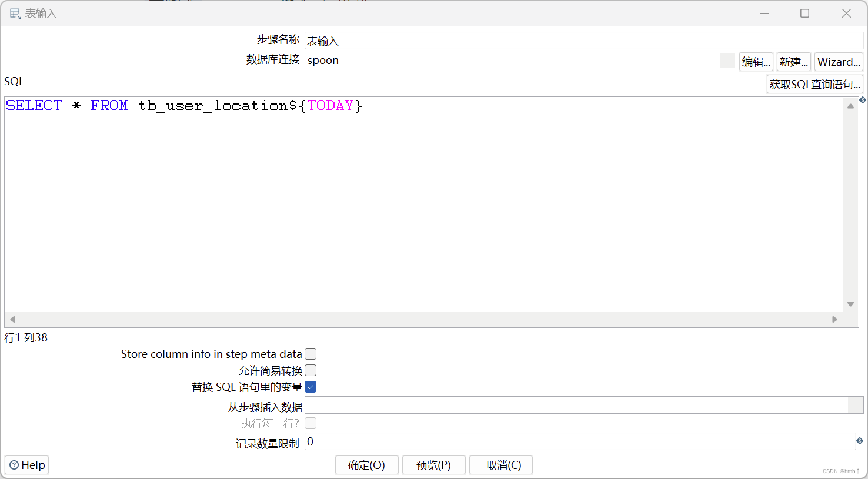
Task: Click the FROM keyword in the query
Action: pos(109,106)
